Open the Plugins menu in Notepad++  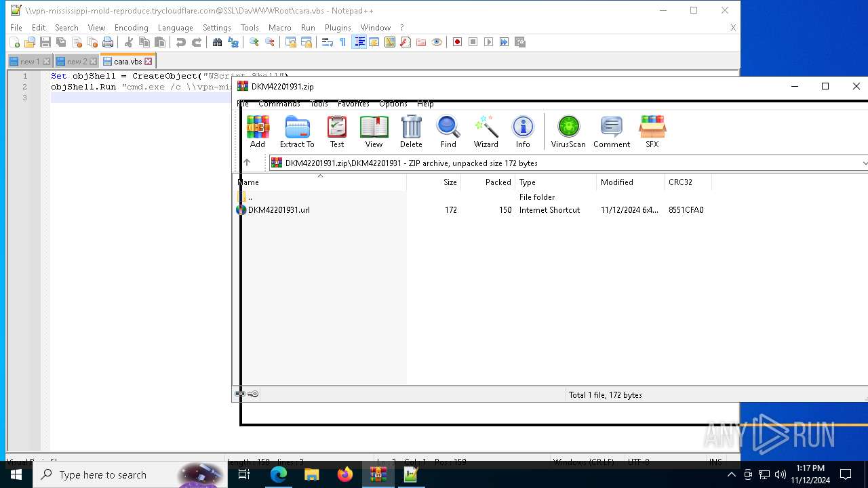[338, 28]
